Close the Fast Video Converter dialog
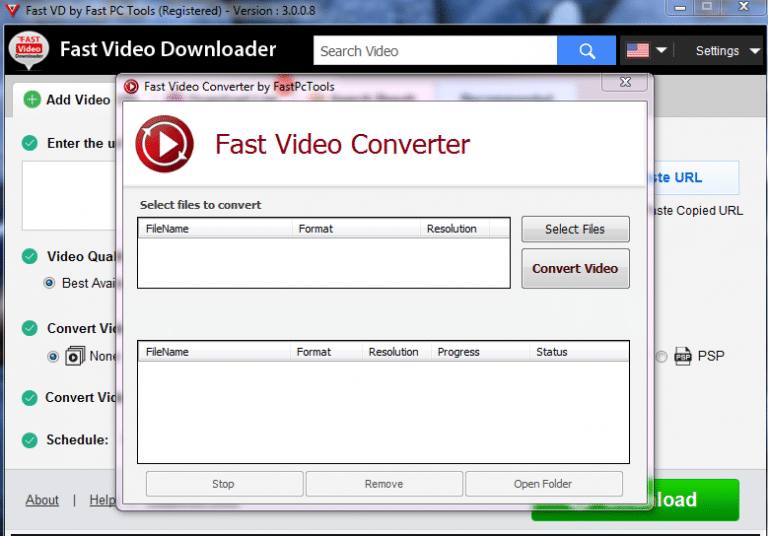Screen dimensions: 768x536 point(625,82)
